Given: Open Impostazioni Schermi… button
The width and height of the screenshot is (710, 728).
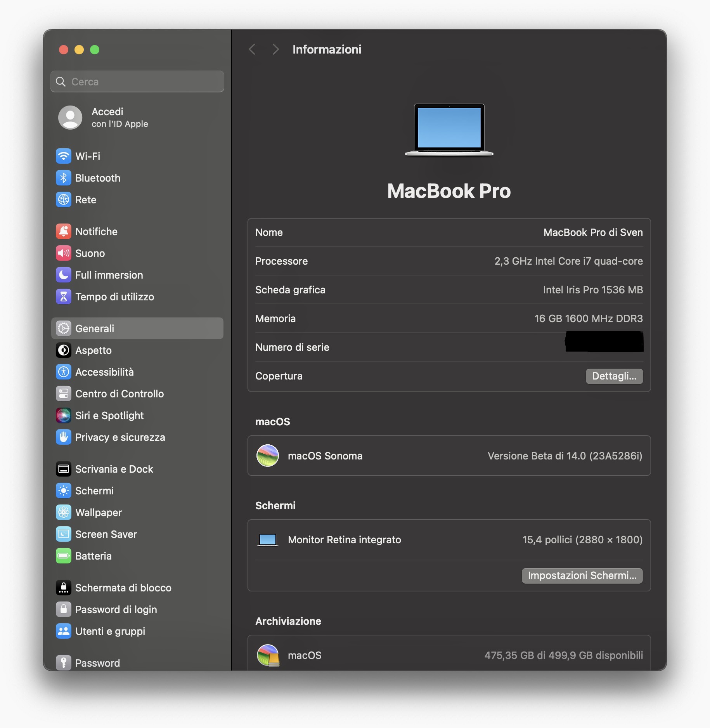Looking at the screenshot, I should coord(582,575).
